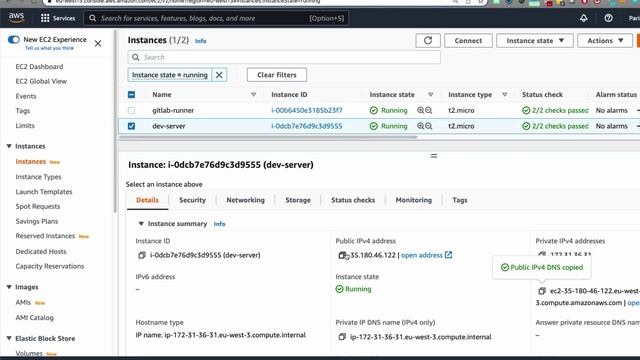Open the Instance state dropdown
The image size is (640, 360).
(535, 40)
